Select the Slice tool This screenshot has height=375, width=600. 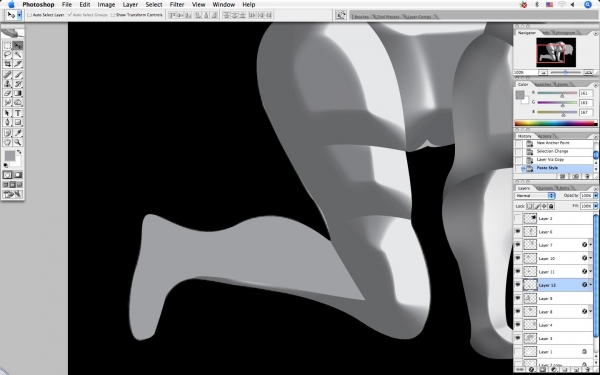tap(18, 64)
